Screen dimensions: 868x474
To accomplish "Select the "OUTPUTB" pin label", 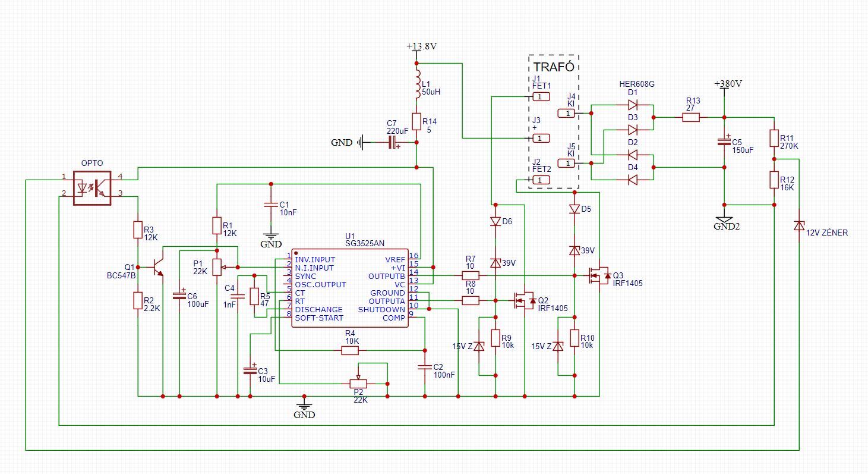I will [x=387, y=277].
